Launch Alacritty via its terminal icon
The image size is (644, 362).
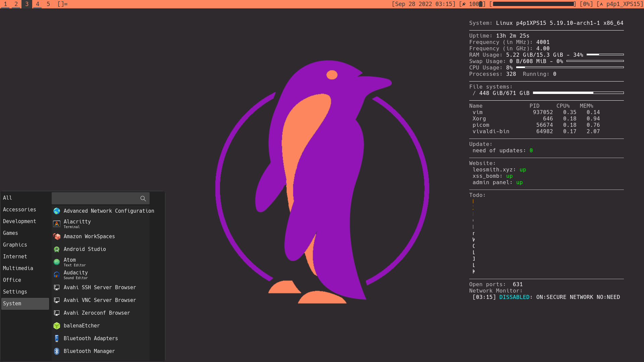57,224
